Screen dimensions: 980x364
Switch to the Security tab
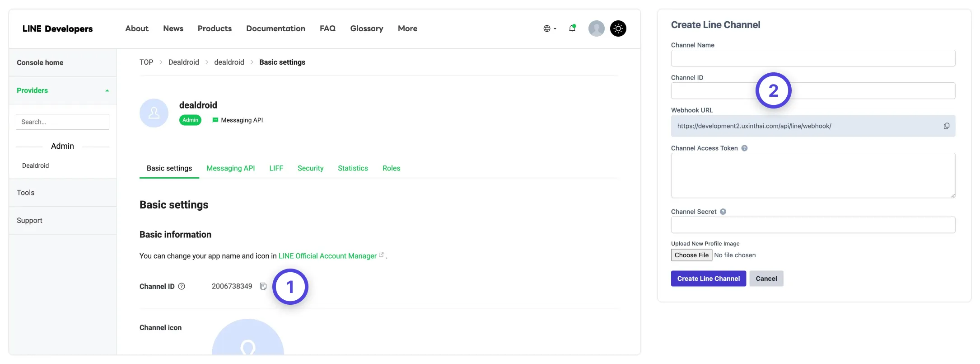310,168
